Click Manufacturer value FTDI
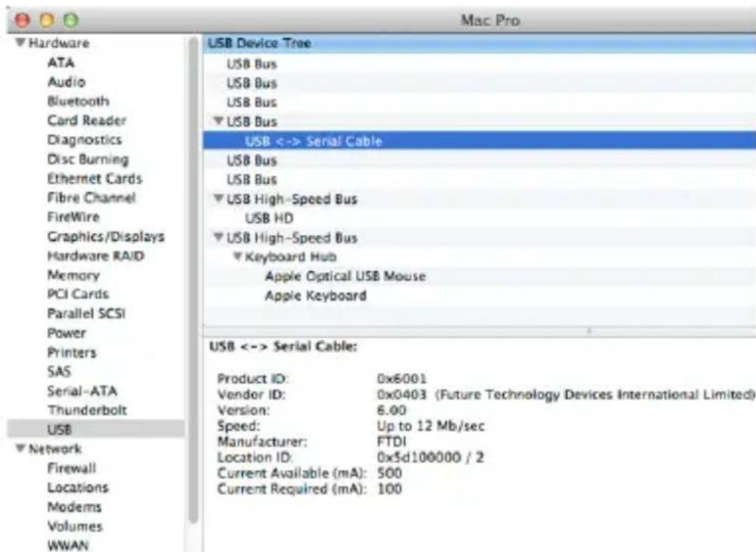756x552 pixels. [391, 441]
